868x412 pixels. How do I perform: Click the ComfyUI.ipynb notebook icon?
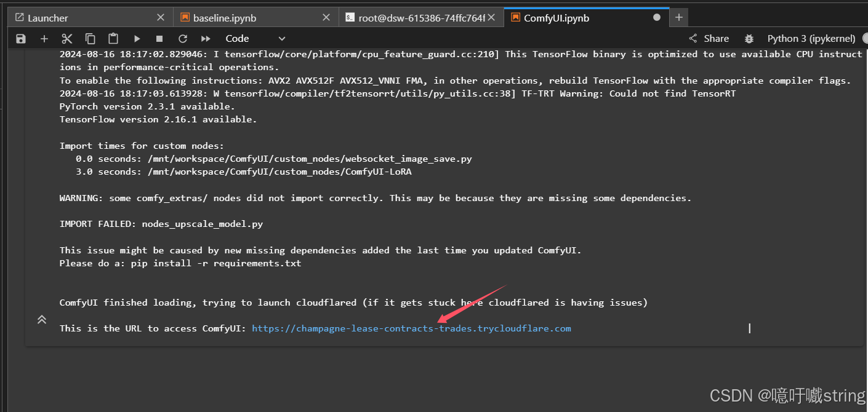click(x=515, y=18)
